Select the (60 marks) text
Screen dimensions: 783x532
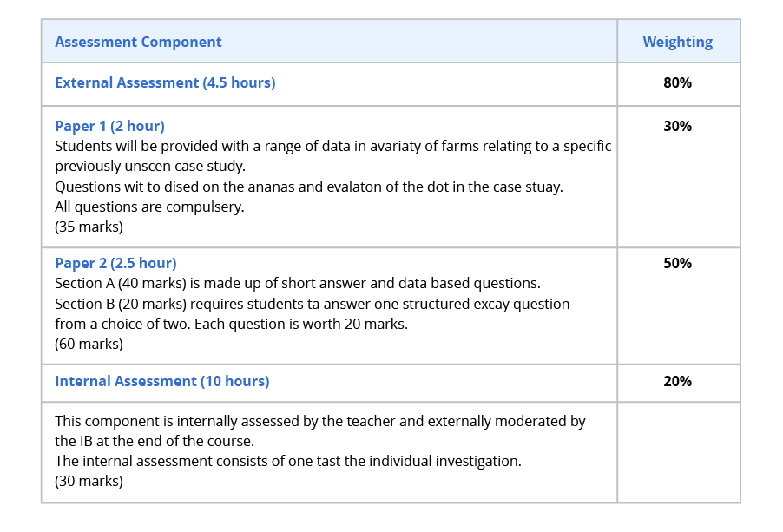click(89, 344)
